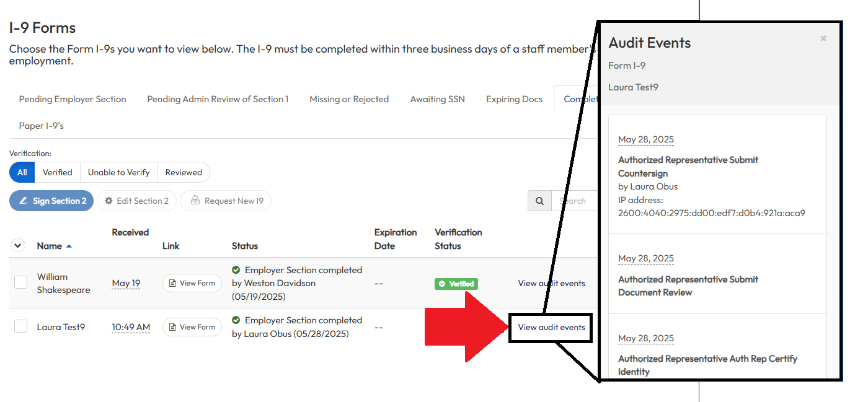
Task: Click the Expiration Date column header
Action: [x=396, y=239]
